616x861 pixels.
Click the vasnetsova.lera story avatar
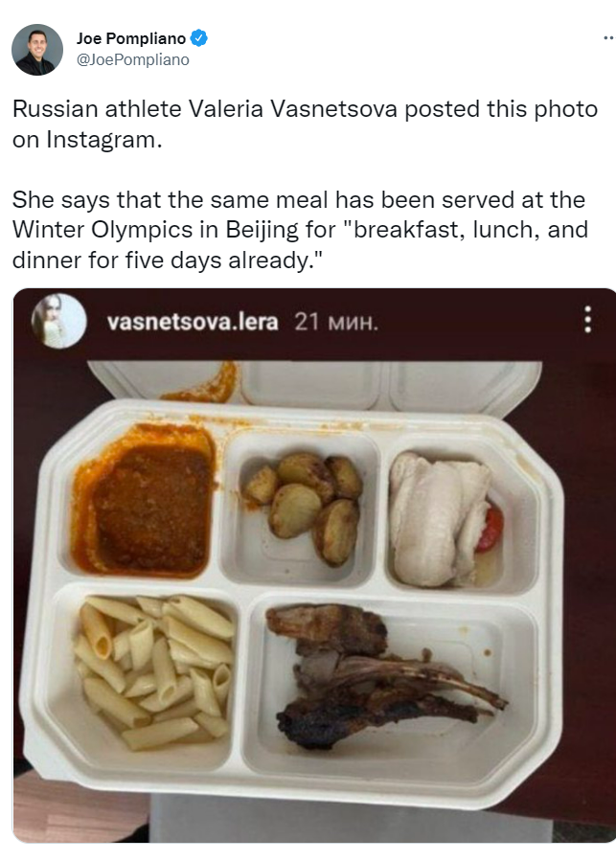click(58, 321)
